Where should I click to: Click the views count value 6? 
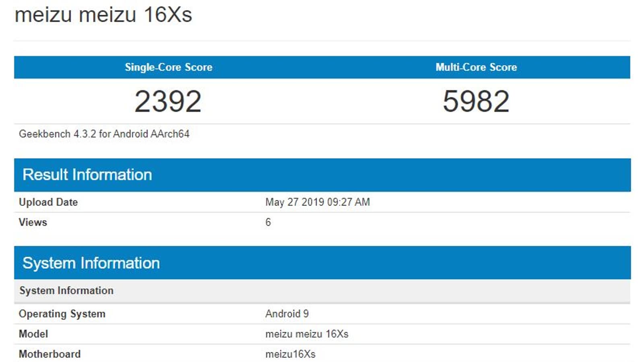click(268, 222)
